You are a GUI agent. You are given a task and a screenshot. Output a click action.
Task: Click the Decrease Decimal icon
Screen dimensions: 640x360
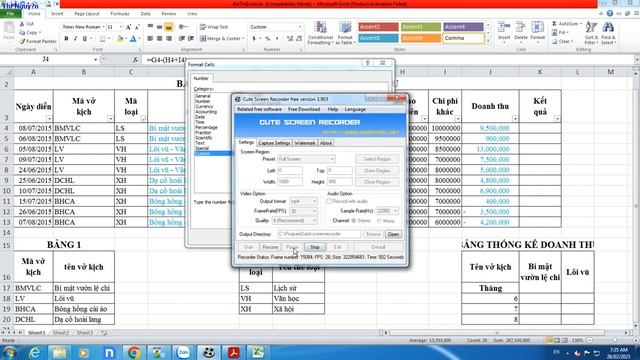299,38
